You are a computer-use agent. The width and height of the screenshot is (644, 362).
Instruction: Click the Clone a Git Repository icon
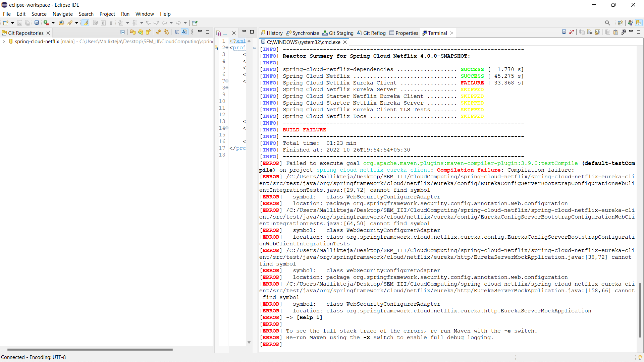[141, 32]
